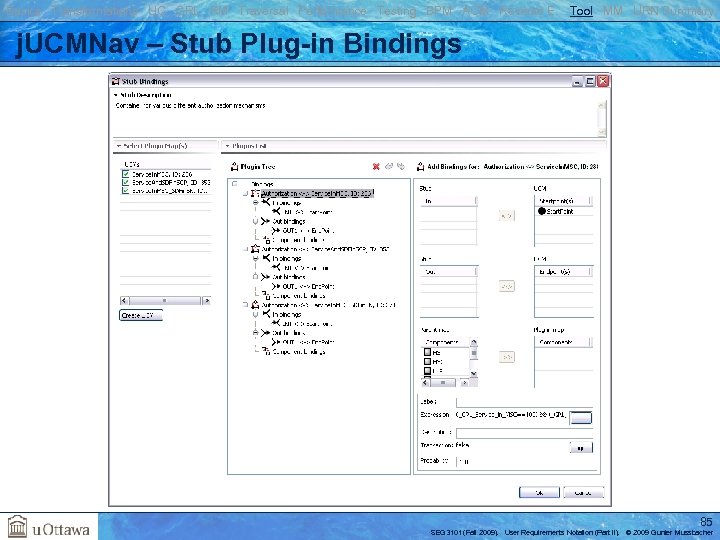The width and height of the screenshot is (720, 540).
Task: Tick second checkbox in Components list
Action: (428, 361)
